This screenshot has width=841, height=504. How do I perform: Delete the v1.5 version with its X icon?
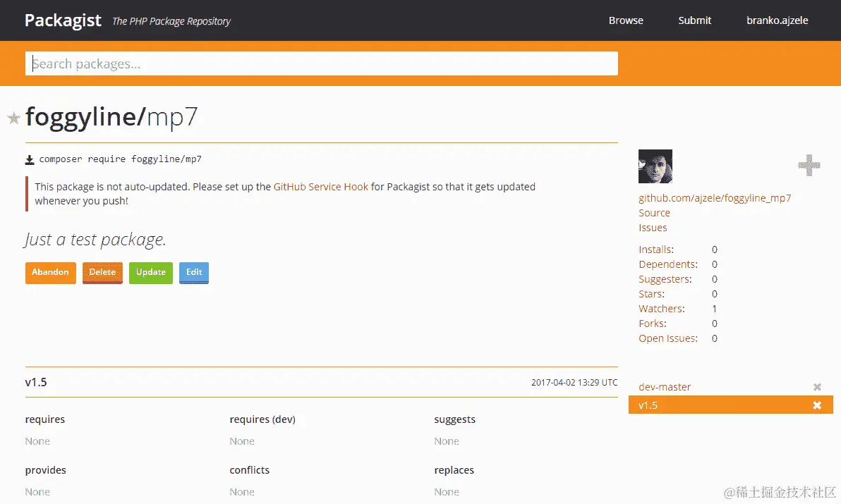pyautogui.click(x=817, y=405)
